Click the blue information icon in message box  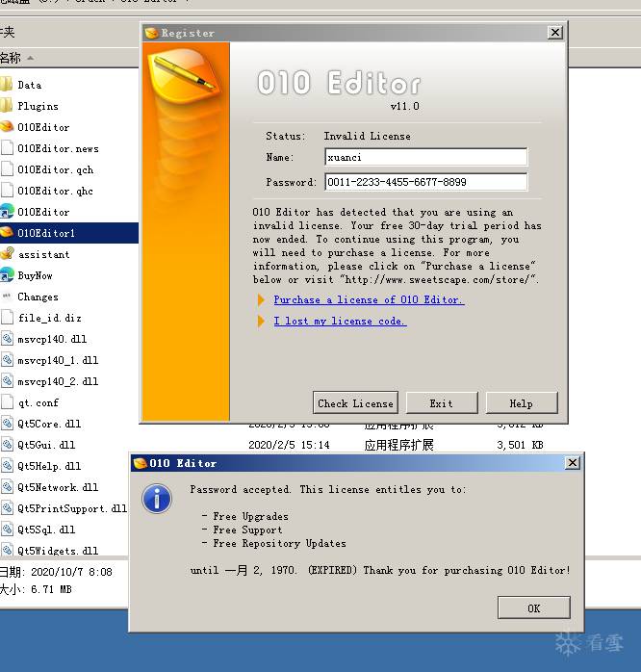[x=157, y=499]
